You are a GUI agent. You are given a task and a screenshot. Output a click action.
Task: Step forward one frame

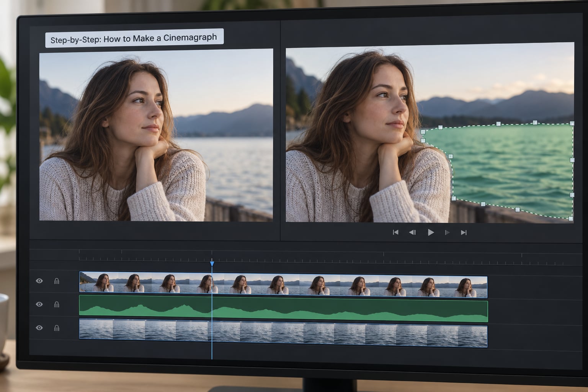click(447, 232)
